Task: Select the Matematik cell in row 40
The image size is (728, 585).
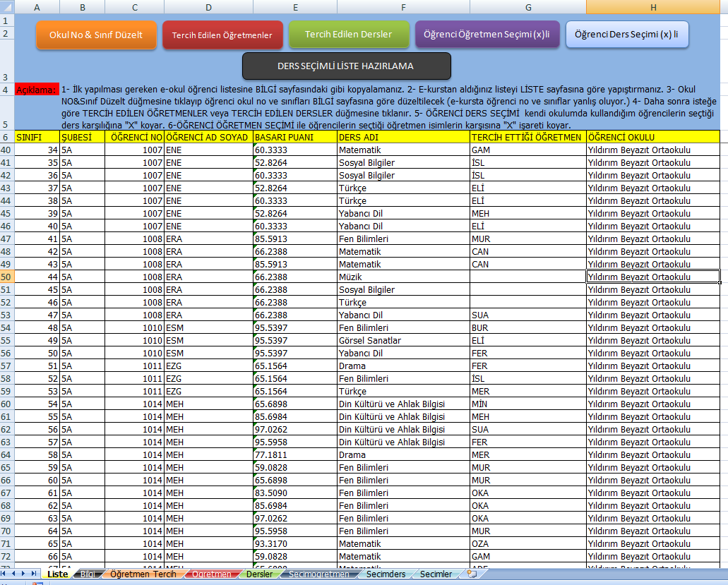Action: pos(403,150)
